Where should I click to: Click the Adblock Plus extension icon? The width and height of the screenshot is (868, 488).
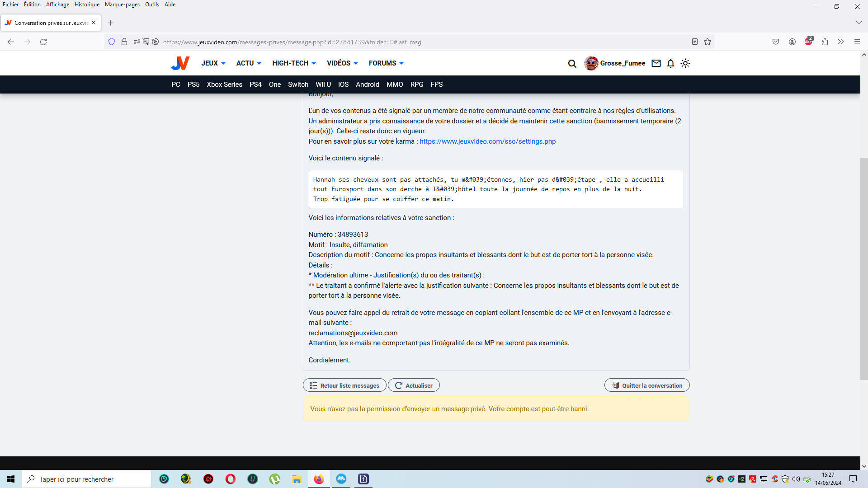click(808, 42)
